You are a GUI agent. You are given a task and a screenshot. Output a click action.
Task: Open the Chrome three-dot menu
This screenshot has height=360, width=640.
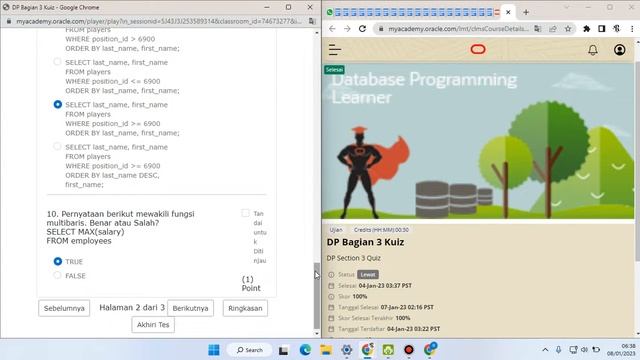pos(632,29)
